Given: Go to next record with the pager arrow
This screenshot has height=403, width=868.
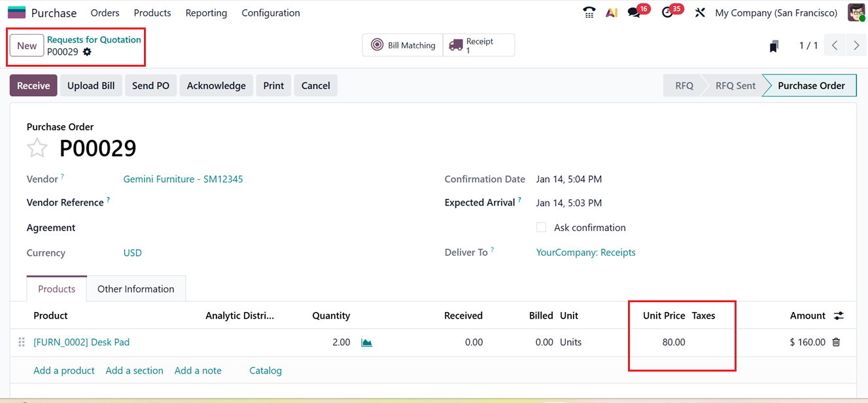Looking at the screenshot, I should point(856,45).
